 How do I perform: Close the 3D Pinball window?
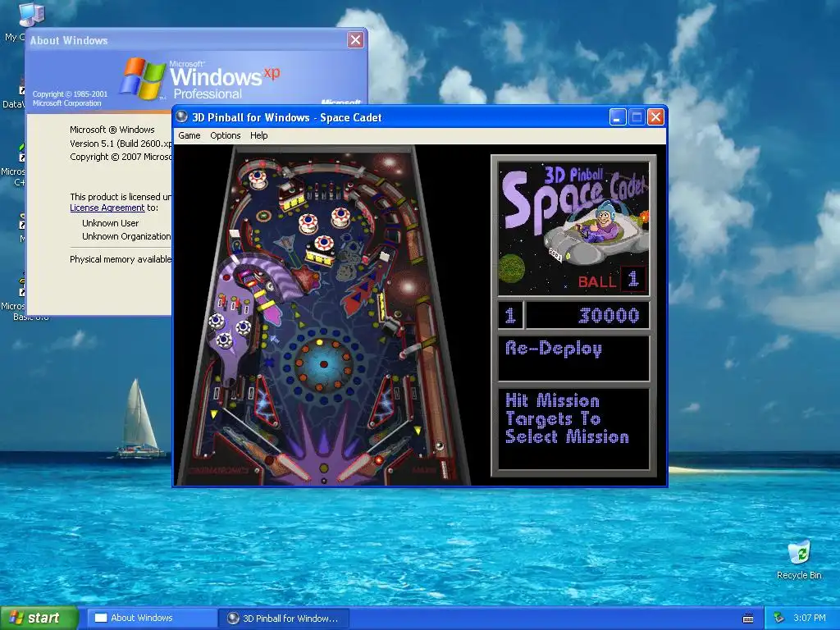click(655, 116)
